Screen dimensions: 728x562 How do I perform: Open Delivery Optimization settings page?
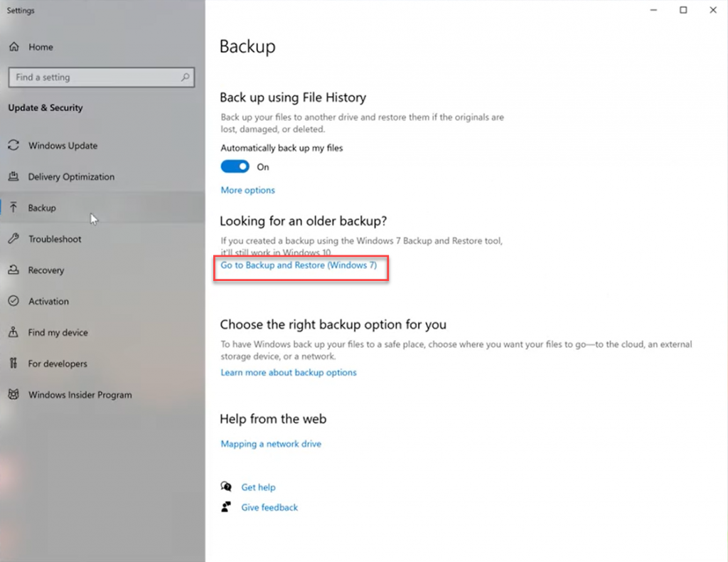[x=102, y=176]
